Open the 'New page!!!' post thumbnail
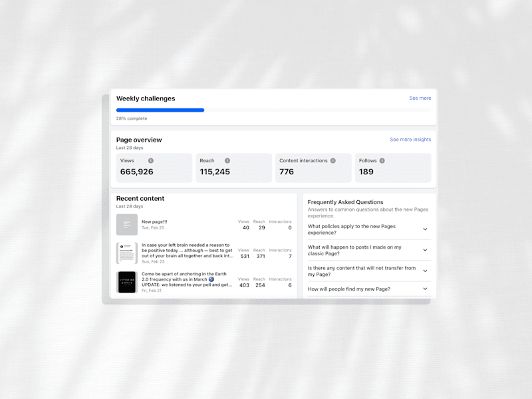The height and width of the screenshot is (399, 532). [x=127, y=225]
